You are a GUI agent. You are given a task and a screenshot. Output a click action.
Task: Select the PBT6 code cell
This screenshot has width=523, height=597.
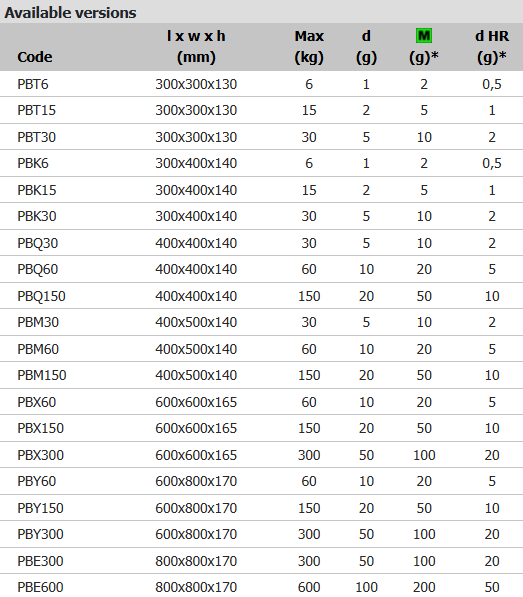point(33,84)
